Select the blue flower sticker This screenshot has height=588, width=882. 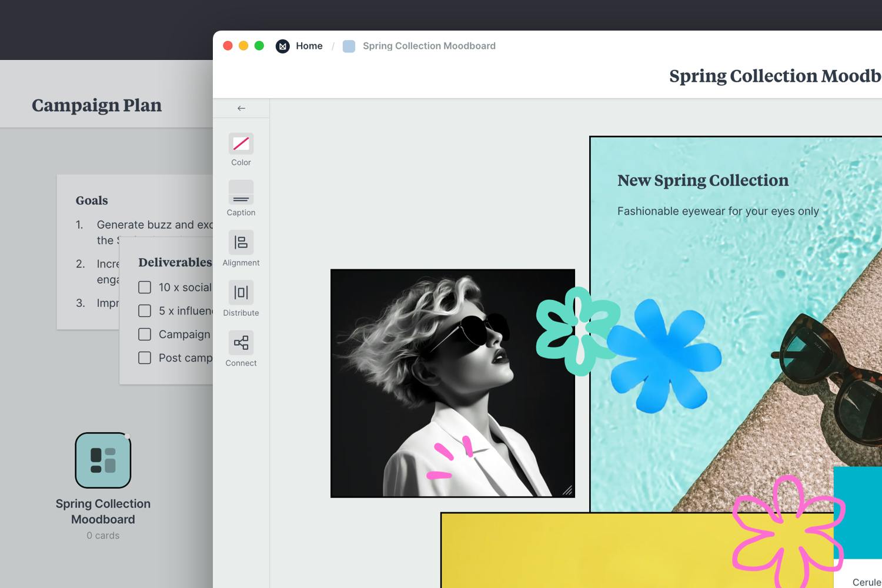coord(664,356)
